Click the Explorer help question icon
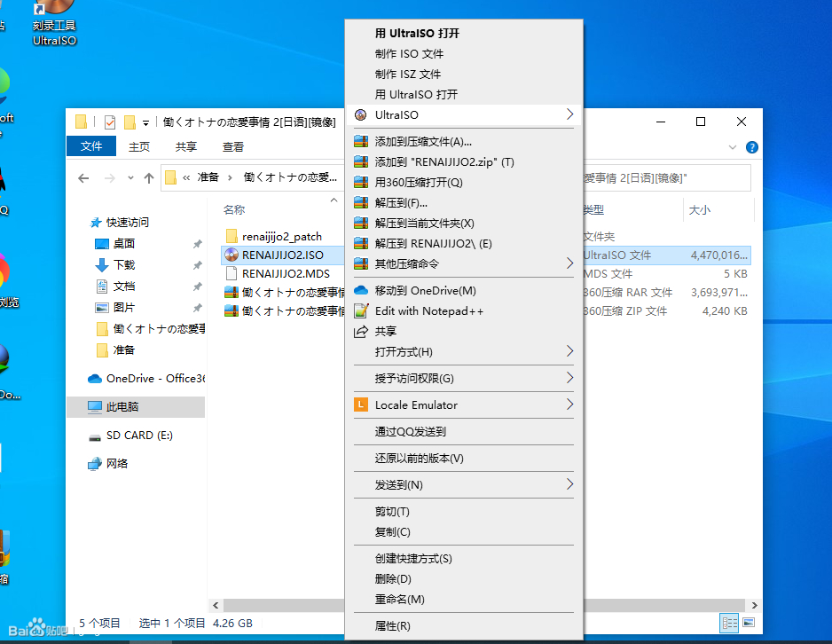This screenshot has width=832, height=644. pos(752,147)
